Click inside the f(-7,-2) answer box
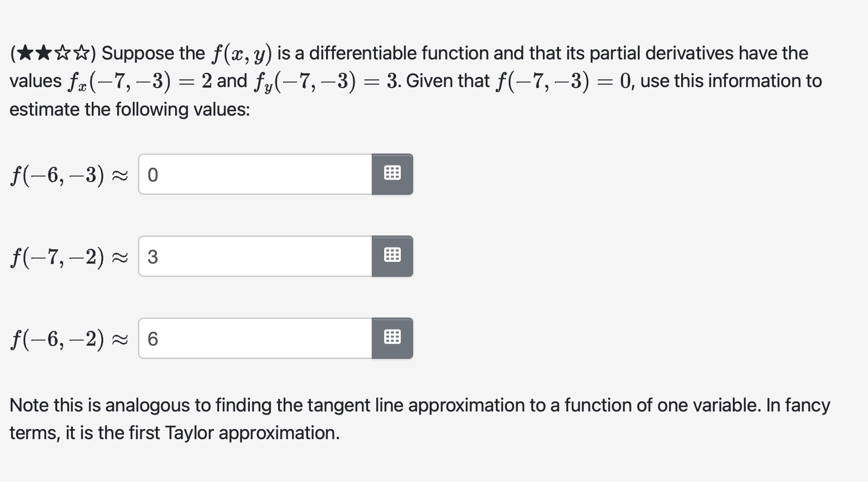 click(254, 256)
